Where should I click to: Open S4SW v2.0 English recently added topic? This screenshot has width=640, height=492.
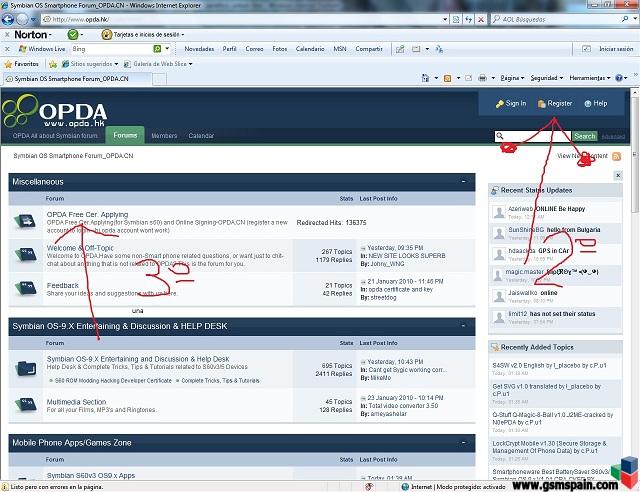549,365
